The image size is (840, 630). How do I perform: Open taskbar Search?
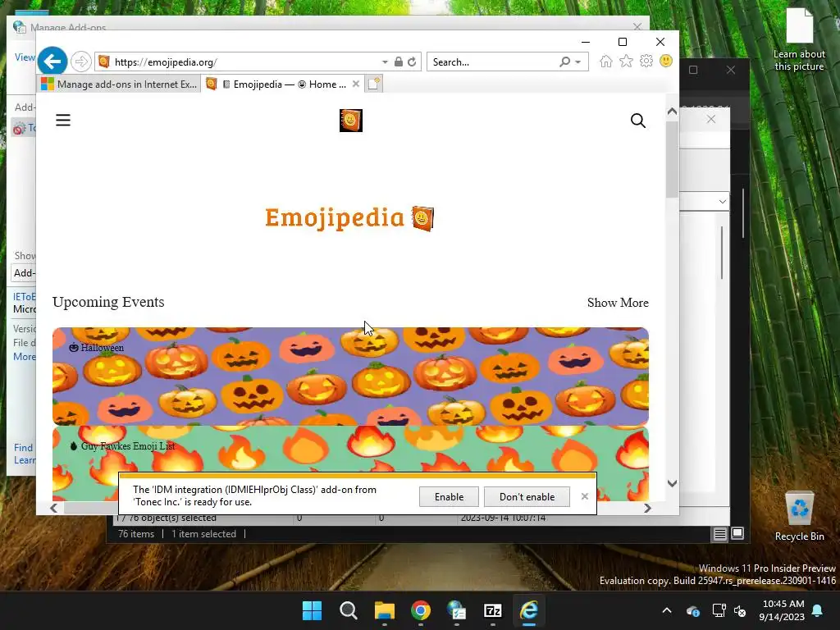(348, 610)
